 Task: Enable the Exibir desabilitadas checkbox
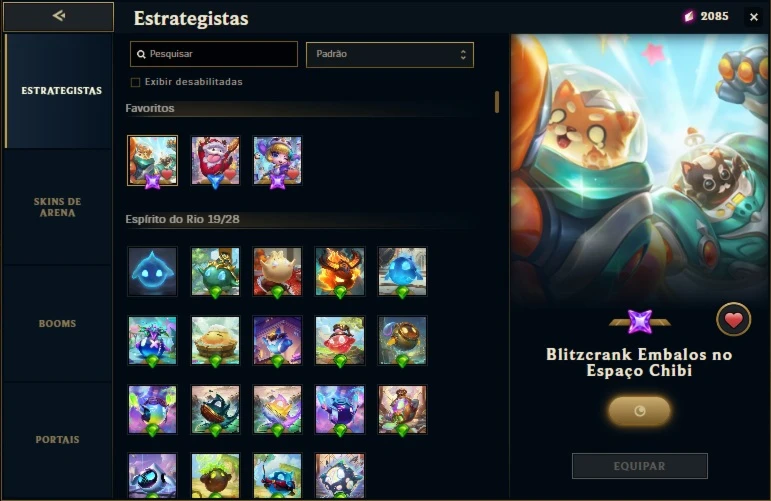tap(135, 82)
